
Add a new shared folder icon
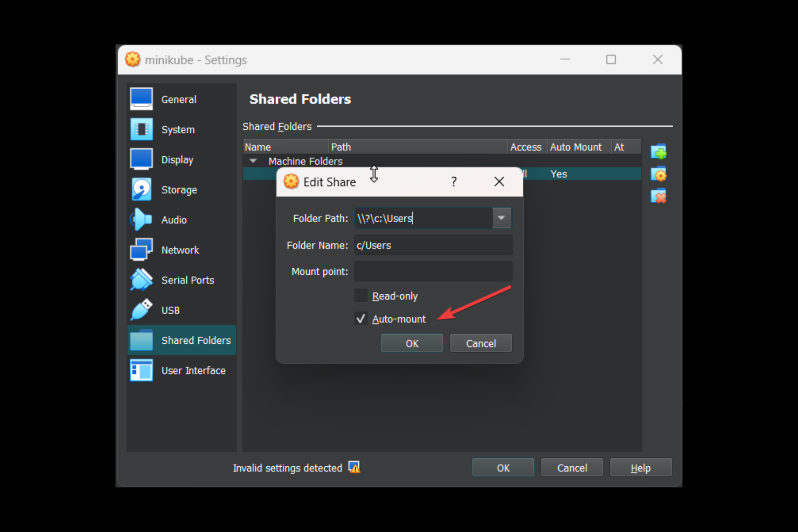tap(659, 151)
